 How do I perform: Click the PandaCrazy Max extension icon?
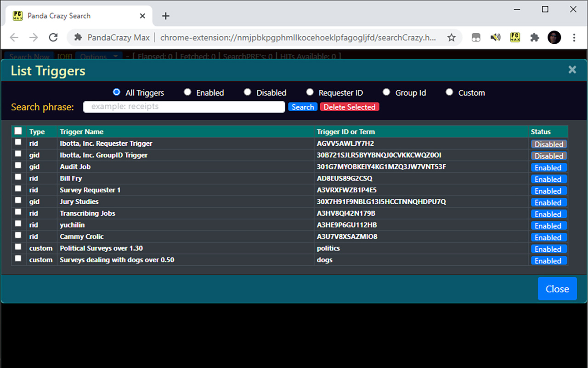tap(515, 38)
